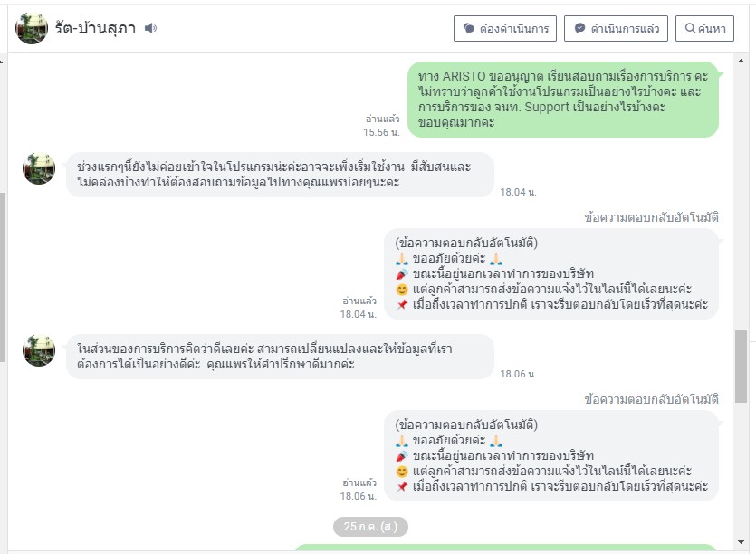Click the chat scrollbar thumb

[x=741, y=367]
